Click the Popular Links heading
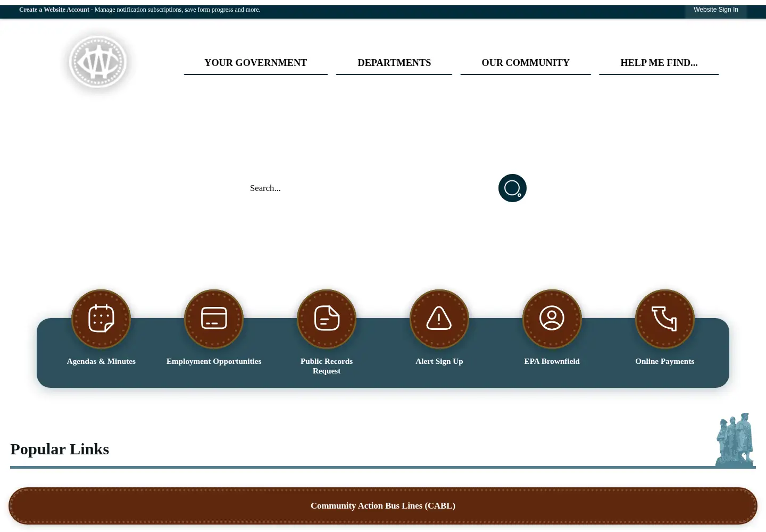This screenshot has width=766, height=532. pos(60,449)
